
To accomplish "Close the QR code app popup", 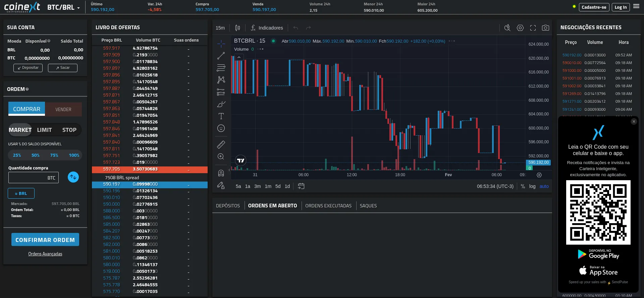I will tap(634, 121).
